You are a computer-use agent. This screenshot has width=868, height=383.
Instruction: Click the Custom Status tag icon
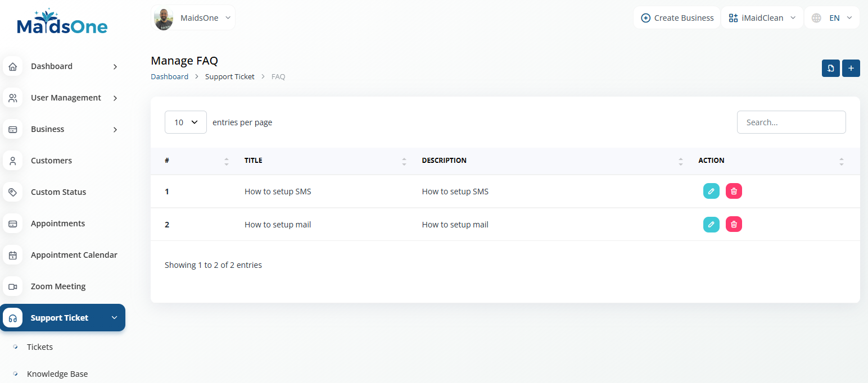(x=13, y=192)
